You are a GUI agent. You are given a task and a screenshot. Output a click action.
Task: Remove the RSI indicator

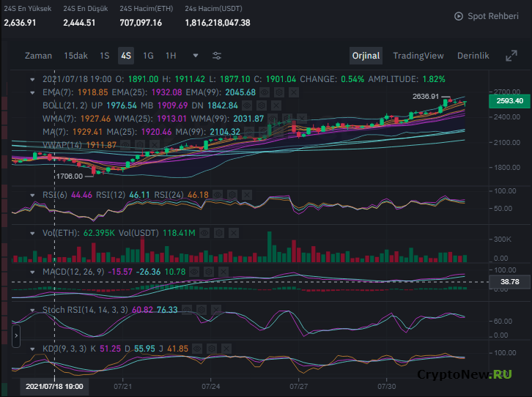(x=247, y=195)
